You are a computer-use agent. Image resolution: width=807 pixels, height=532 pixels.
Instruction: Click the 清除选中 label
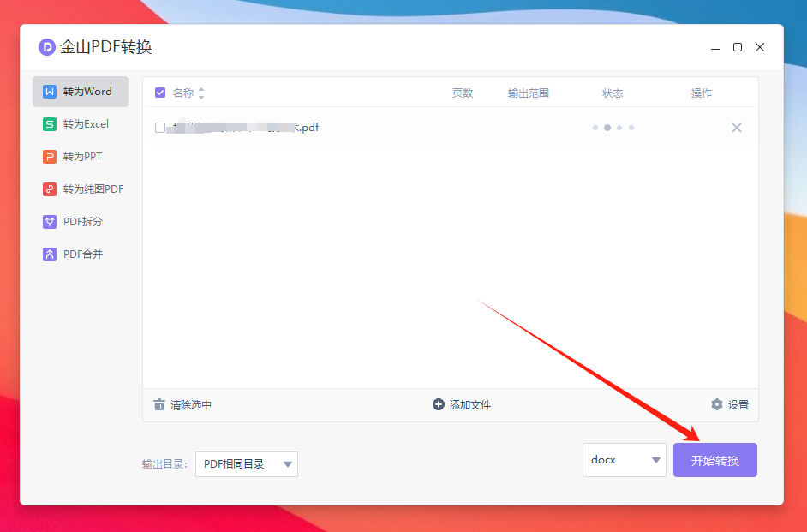(x=191, y=405)
